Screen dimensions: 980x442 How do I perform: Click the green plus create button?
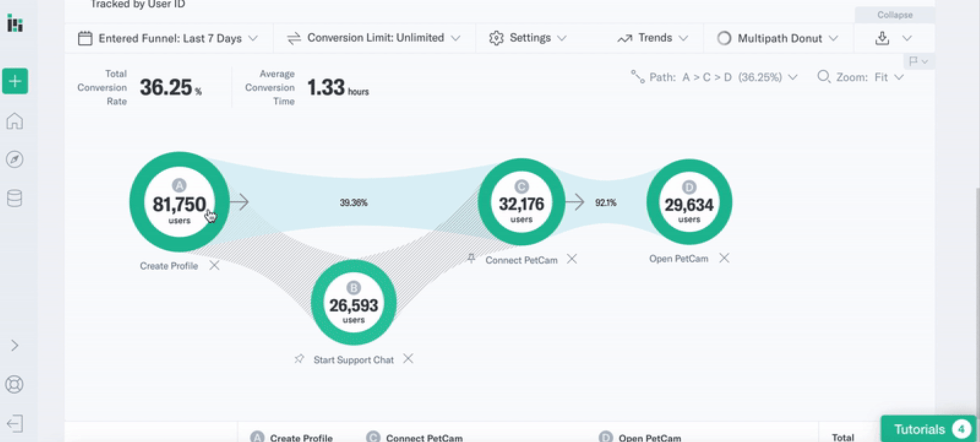click(x=15, y=81)
